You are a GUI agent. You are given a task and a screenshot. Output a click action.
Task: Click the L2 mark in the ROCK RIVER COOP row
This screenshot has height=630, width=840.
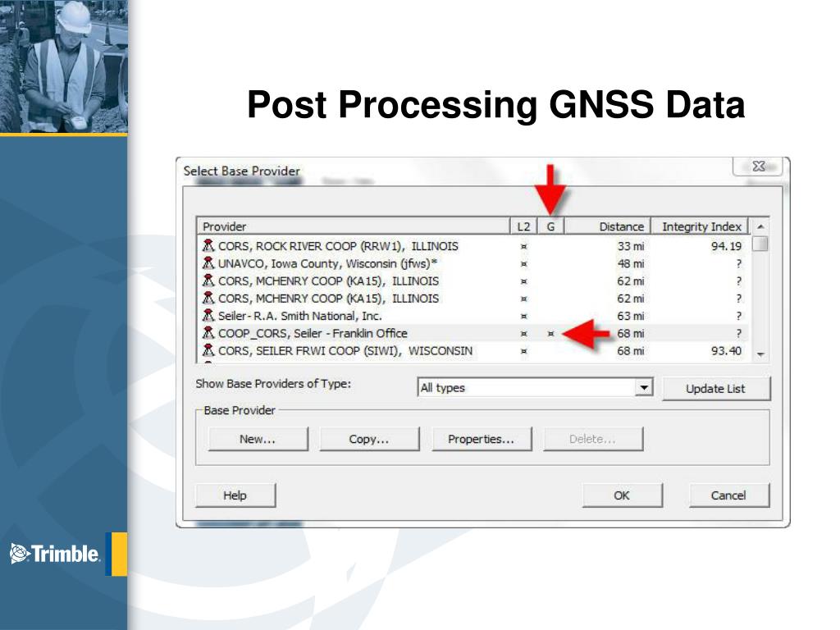click(x=524, y=246)
